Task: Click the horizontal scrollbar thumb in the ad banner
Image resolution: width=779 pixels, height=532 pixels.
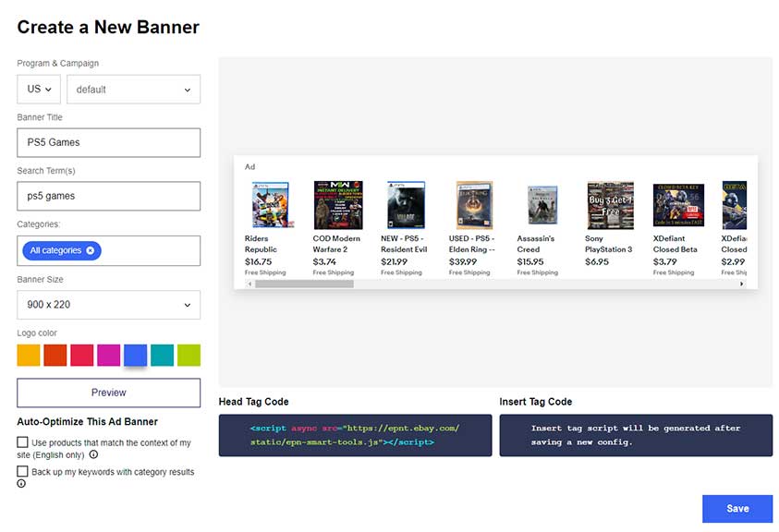Action: pyautogui.click(x=304, y=284)
